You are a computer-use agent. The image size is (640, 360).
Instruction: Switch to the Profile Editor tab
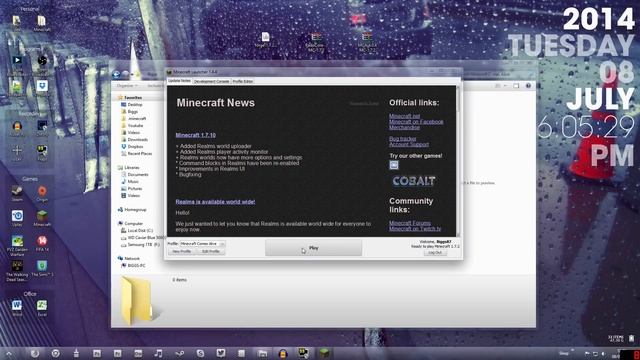[x=242, y=82]
